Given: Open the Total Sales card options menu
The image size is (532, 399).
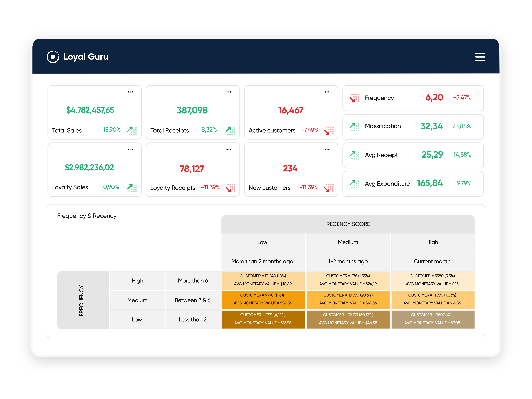Looking at the screenshot, I should pos(130,92).
